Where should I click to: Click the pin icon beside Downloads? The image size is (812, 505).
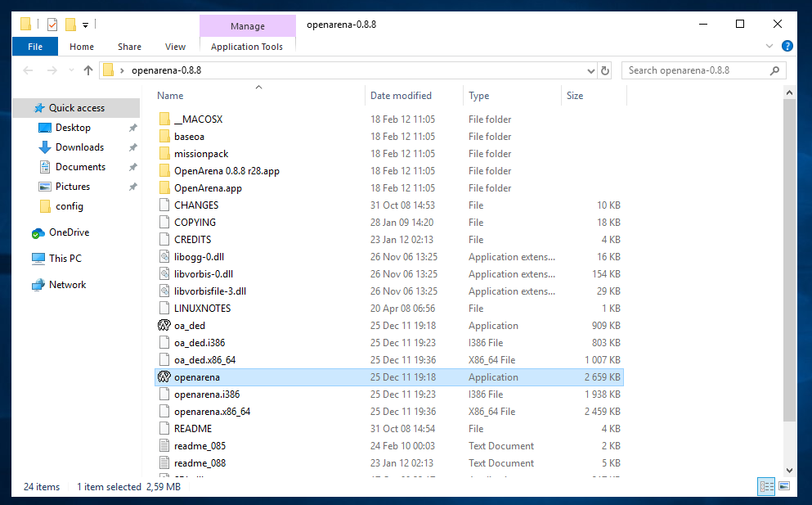click(x=133, y=147)
